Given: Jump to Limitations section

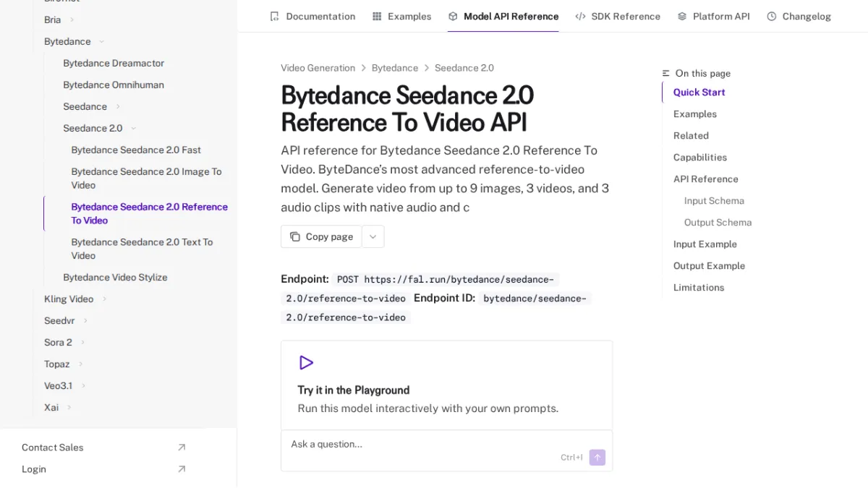Looking at the screenshot, I should point(699,287).
